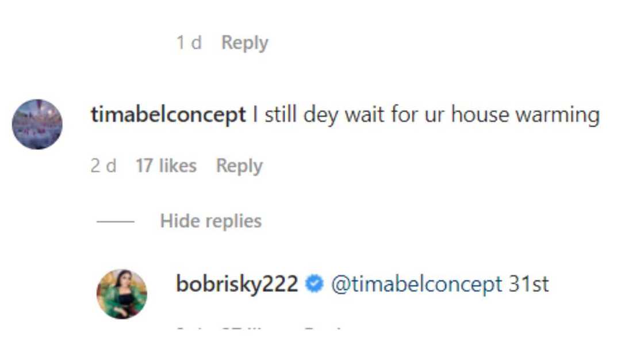The image size is (644, 338).
Task: Follow the @timabelconcept mention link
Action: pos(416,285)
